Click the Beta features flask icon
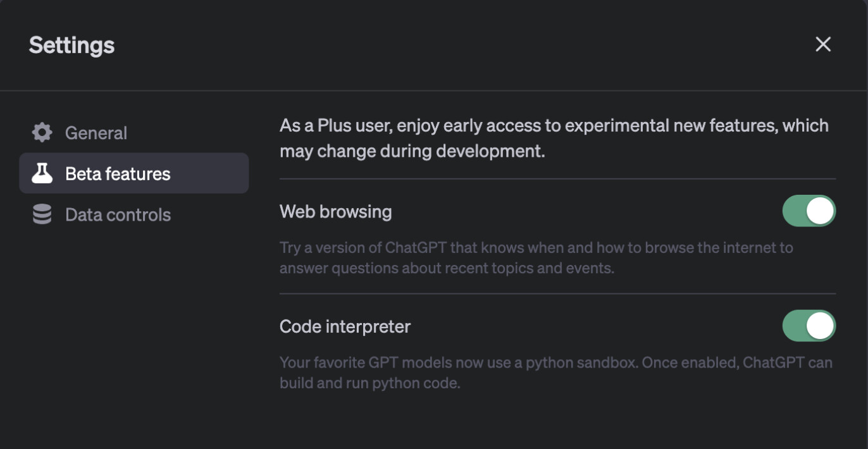This screenshot has height=449, width=868. [42, 173]
